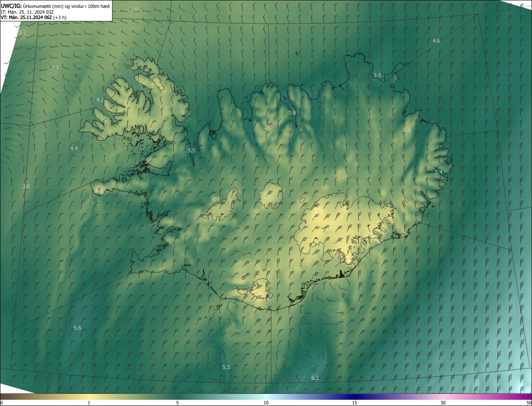The width and height of the screenshot is (532, 406).
Task: Click the '30' tick on the color scale
Action: 443,403
